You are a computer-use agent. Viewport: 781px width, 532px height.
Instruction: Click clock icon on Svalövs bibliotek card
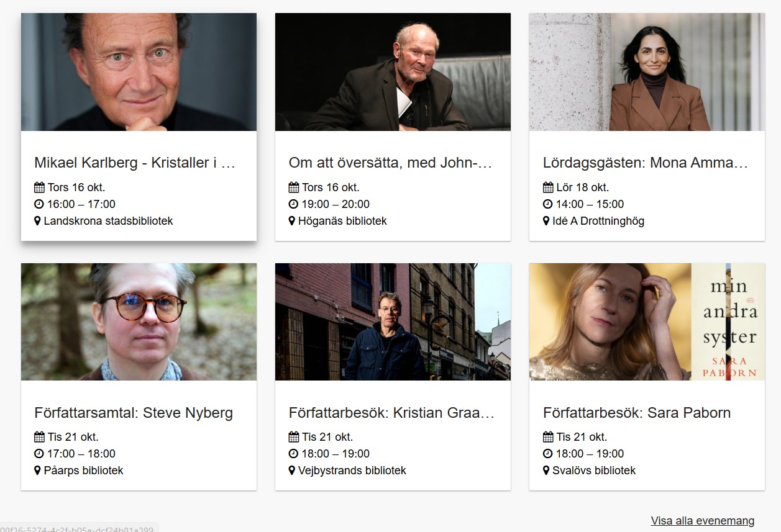coord(548,454)
